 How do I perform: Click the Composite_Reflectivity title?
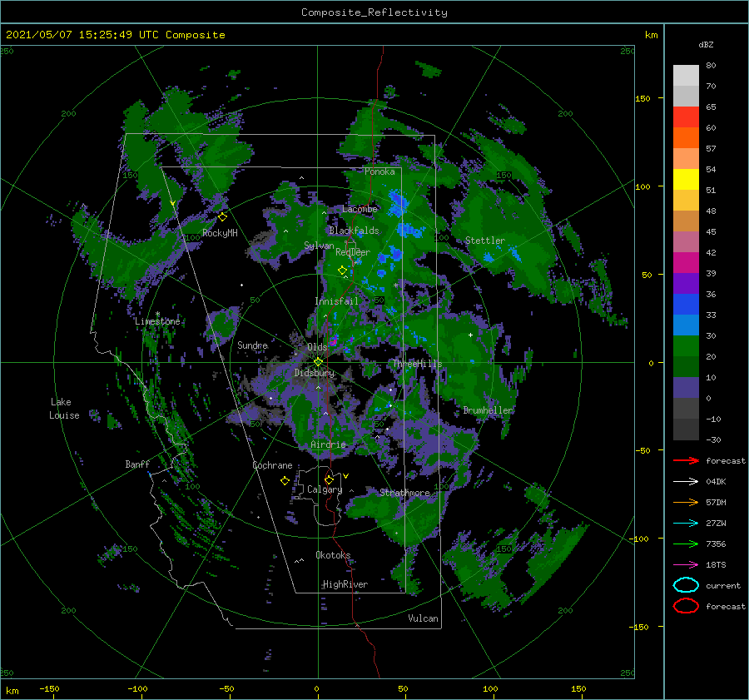click(x=374, y=12)
